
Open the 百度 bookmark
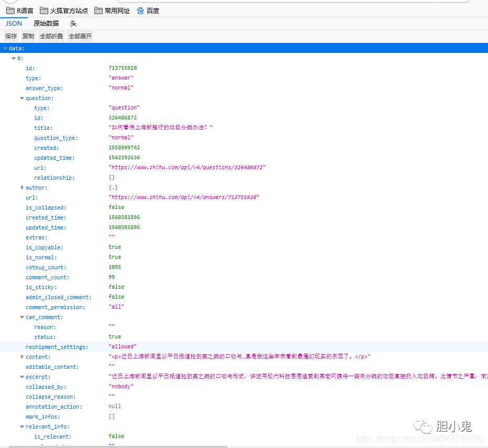pos(148,11)
